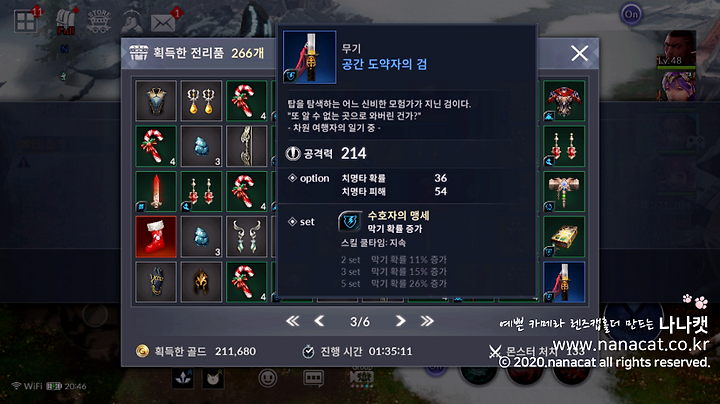Select the red Christmas stocking item
Viewport: 720px width, 404px height.
156,237
